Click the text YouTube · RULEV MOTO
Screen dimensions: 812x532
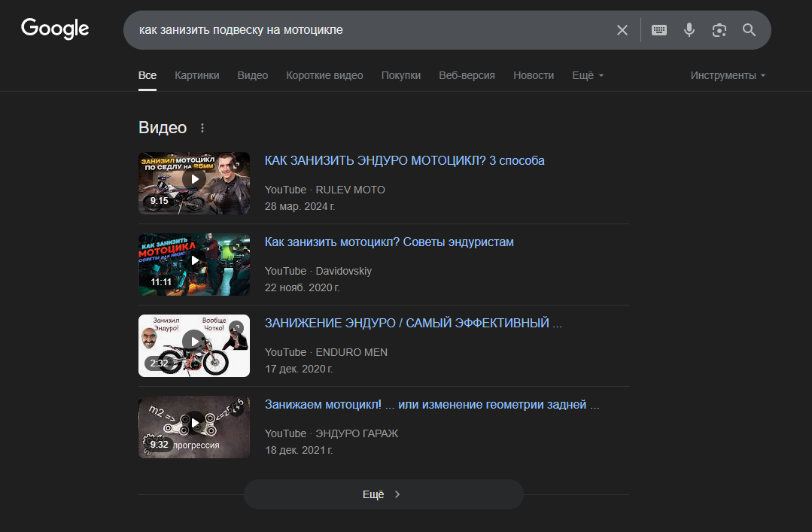[x=324, y=190]
